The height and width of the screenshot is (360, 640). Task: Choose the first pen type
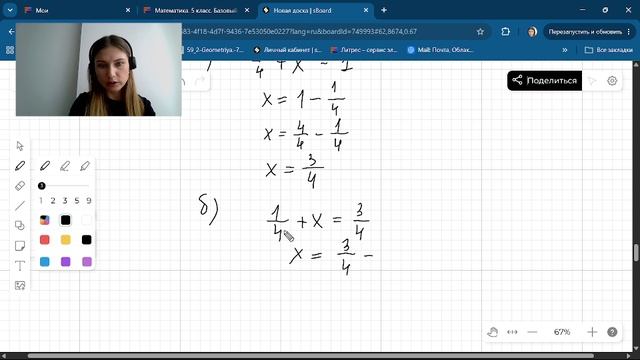[x=45, y=166]
